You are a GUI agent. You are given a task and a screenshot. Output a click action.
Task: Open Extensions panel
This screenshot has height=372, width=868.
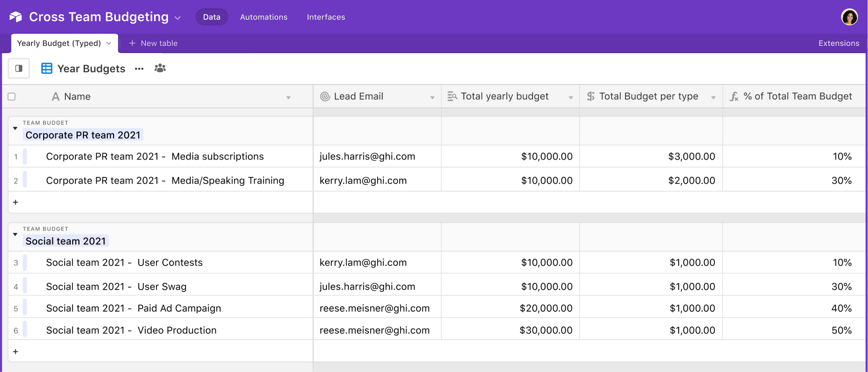(838, 43)
